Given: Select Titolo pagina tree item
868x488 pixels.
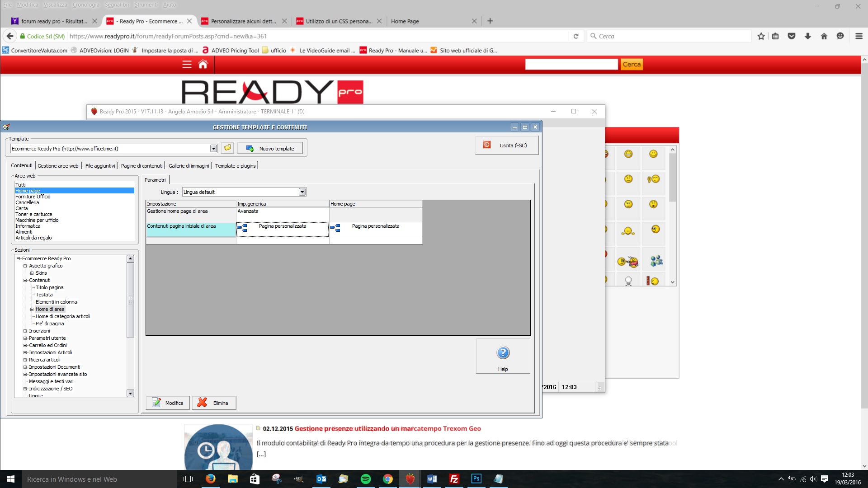Looking at the screenshot, I should point(49,287).
